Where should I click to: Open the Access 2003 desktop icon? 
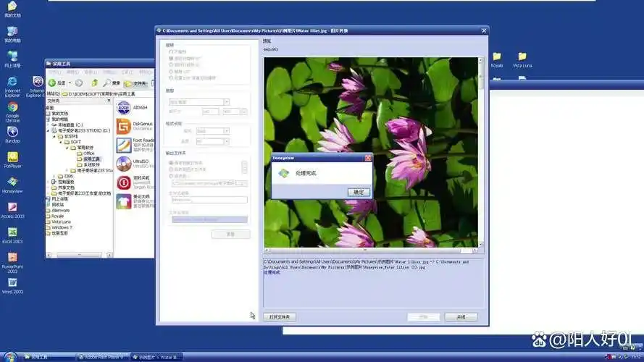12,208
